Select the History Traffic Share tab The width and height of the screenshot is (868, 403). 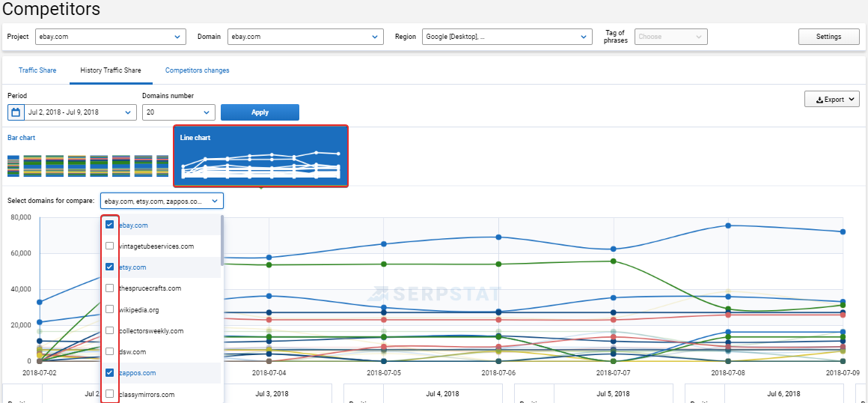point(111,70)
